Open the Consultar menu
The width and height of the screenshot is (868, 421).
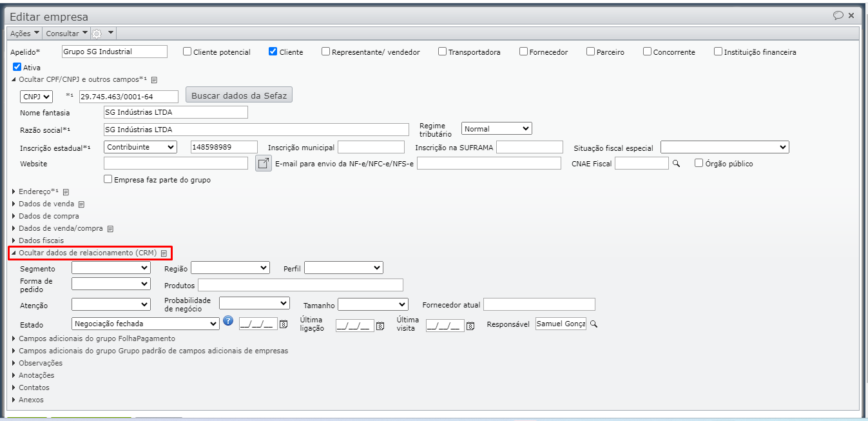coord(66,33)
